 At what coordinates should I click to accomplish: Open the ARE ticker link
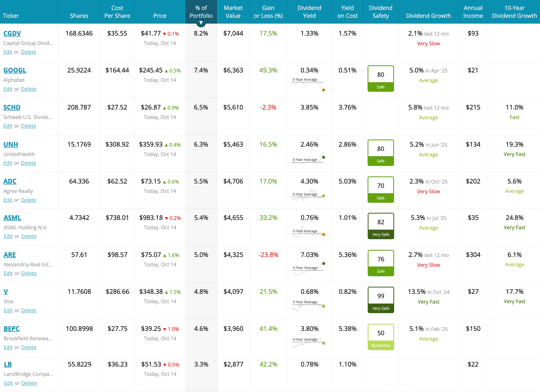(10, 255)
